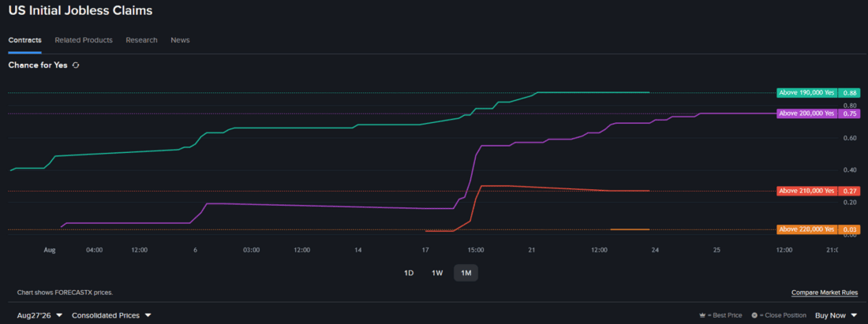Open the Compare Market Rules link
868x324 pixels.
click(x=825, y=292)
